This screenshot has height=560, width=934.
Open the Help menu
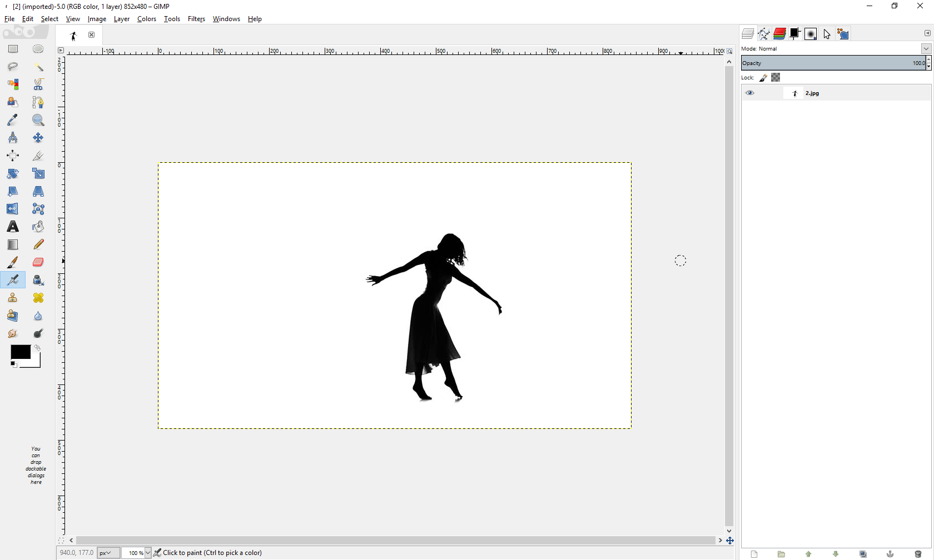(x=255, y=19)
